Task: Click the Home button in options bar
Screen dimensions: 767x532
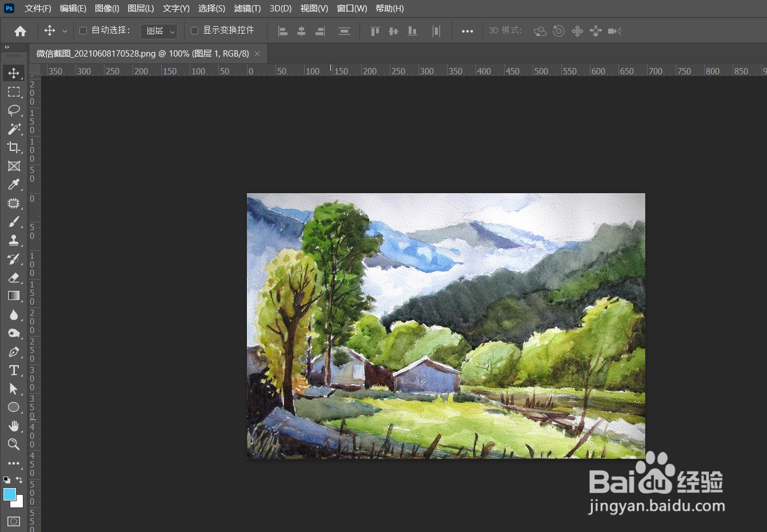Action: [20, 31]
